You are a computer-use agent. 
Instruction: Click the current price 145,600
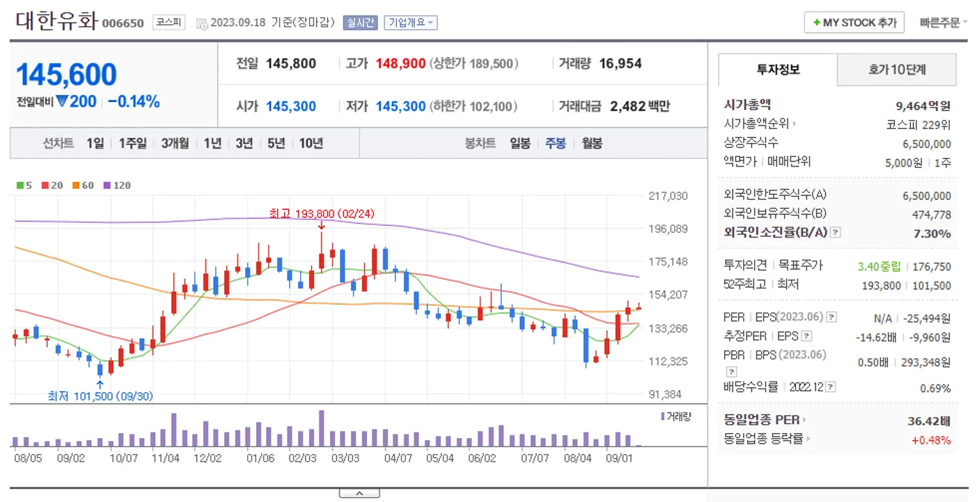(x=66, y=75)
